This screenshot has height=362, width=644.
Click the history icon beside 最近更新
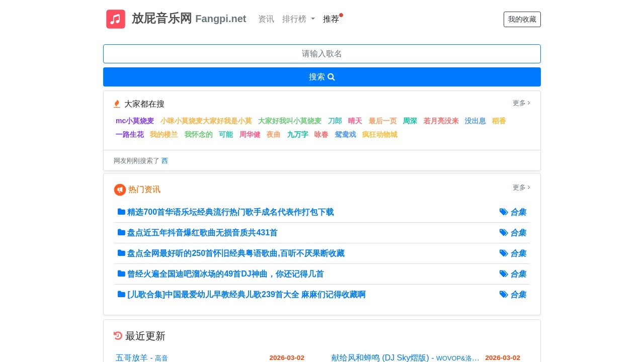[x=118, y=335]
